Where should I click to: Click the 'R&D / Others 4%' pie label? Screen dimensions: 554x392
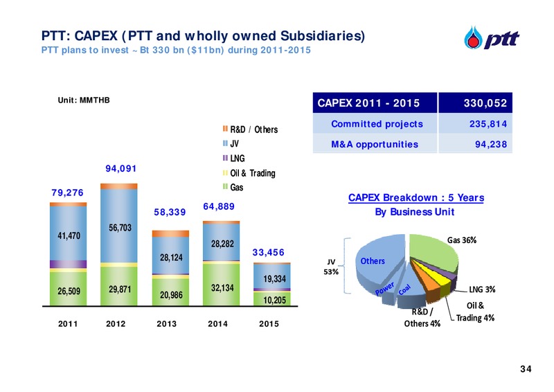tap(422, 317)
